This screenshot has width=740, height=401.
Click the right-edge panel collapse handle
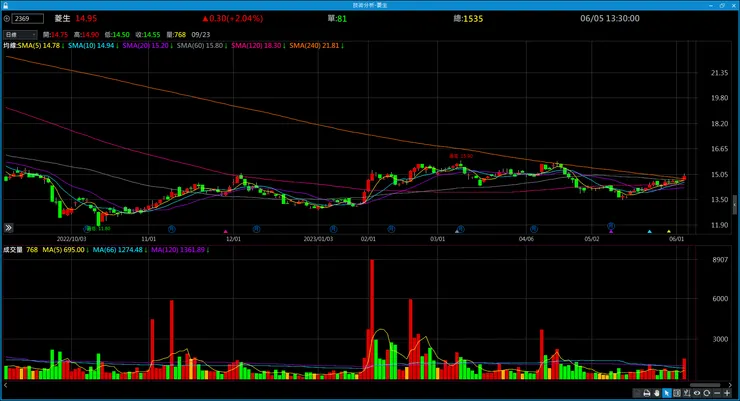pyautogui.click(x=735, y=205)
